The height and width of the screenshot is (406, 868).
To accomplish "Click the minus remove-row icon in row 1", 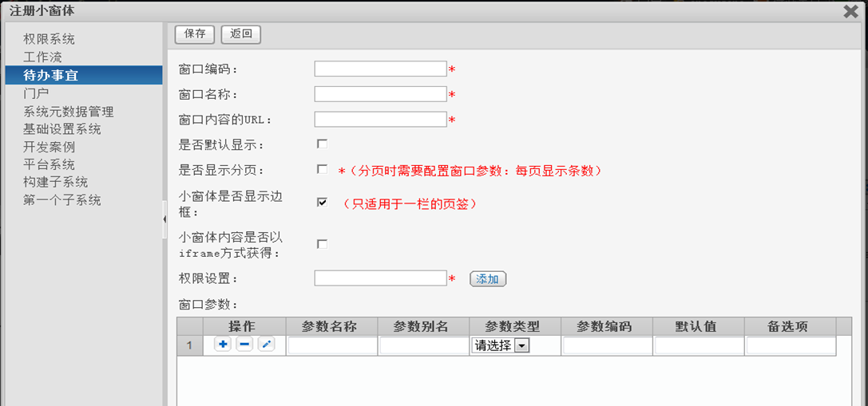I will 244,345.
